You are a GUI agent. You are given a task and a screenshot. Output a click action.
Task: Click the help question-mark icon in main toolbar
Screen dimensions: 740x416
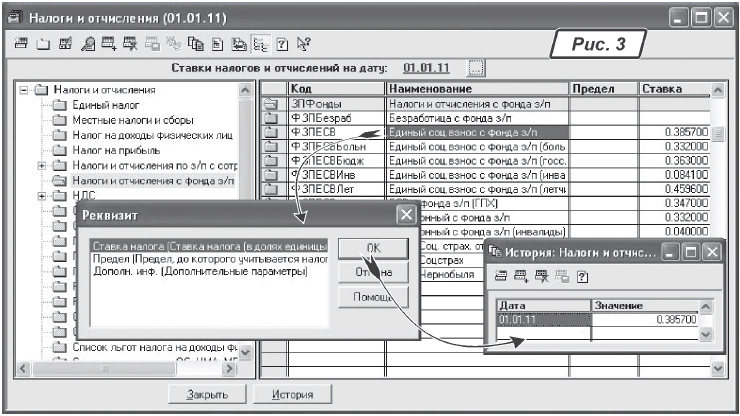click(x=282, y=44)
